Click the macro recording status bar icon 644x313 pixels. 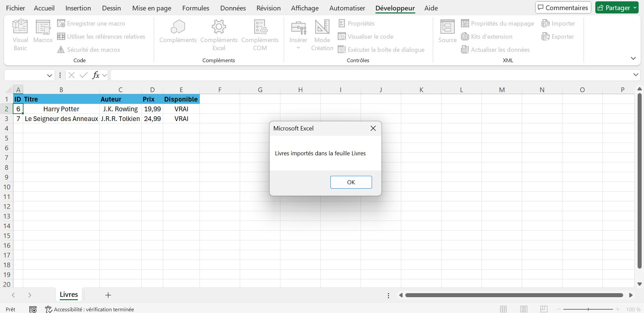33,309
